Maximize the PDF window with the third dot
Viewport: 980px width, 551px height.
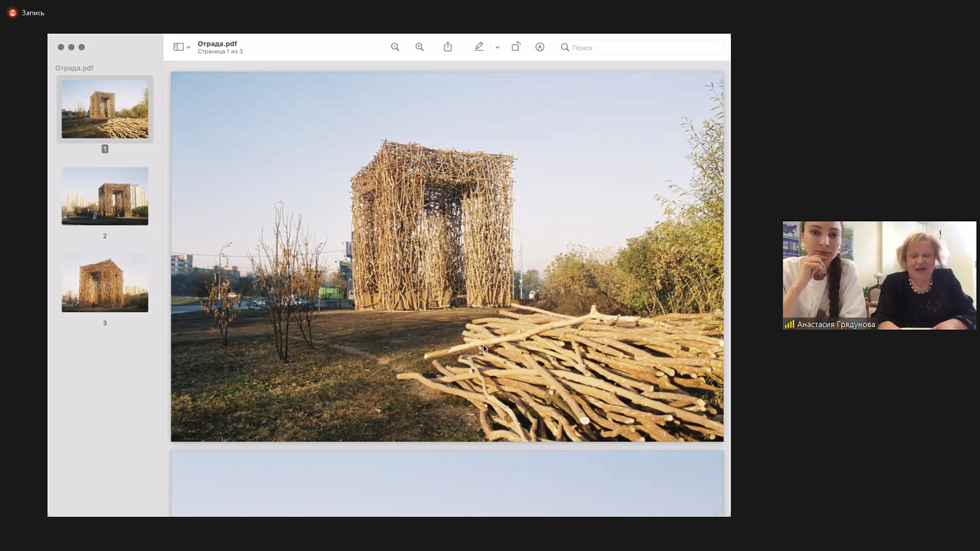tap(82, 47)
